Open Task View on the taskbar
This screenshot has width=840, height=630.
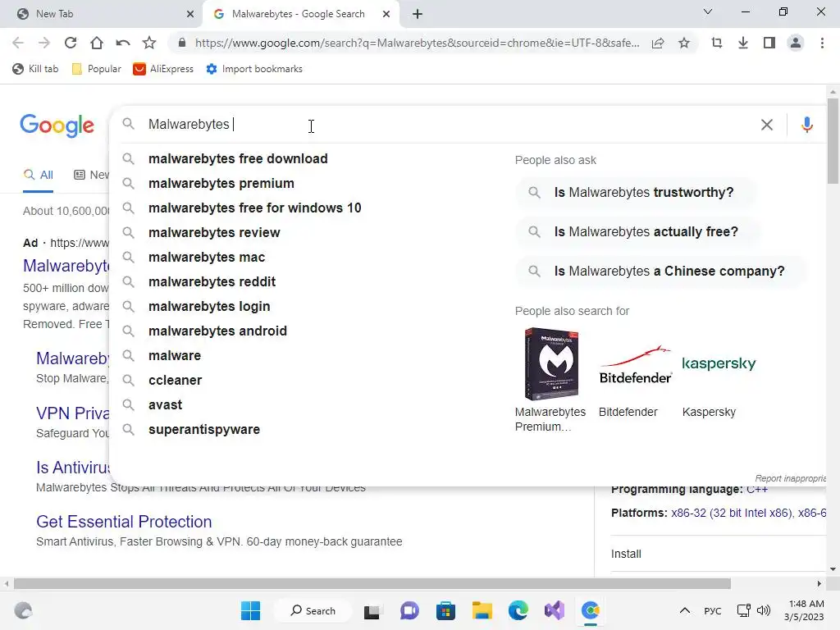tap(372, 611)
